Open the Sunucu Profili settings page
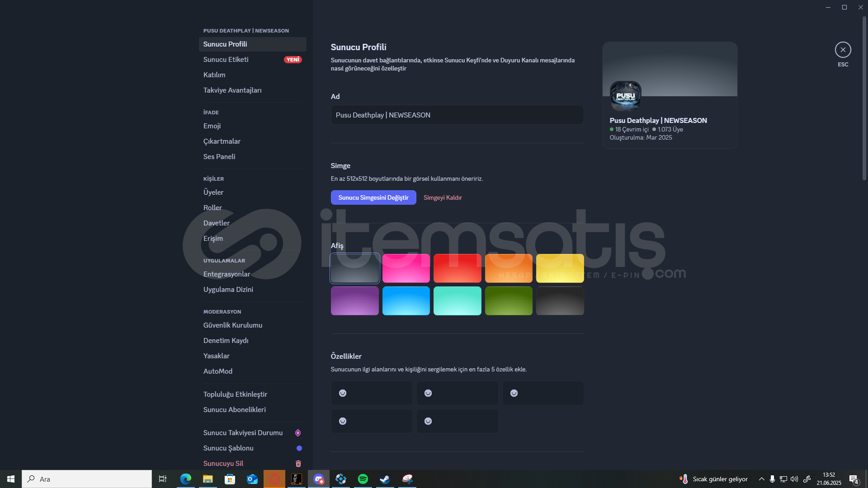 point(252,44)
